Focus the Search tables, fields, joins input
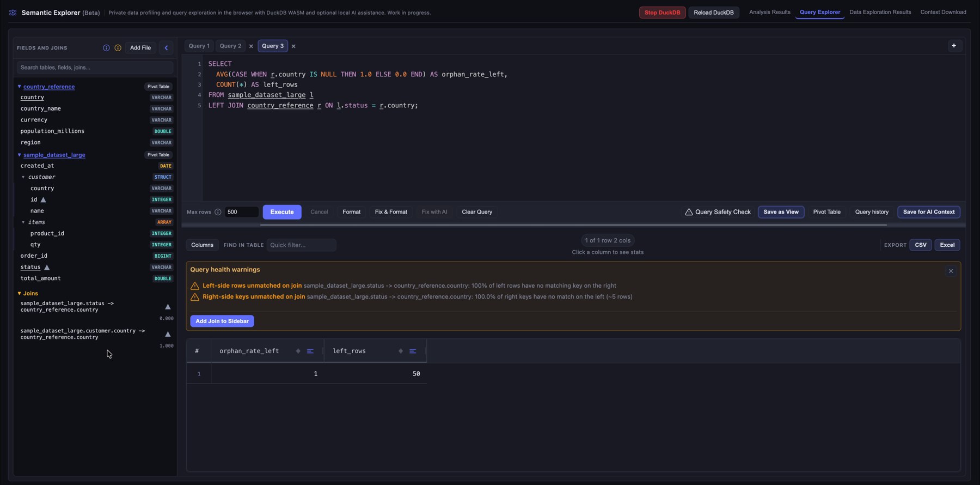This screenshot has height=485, width=980. click(x=95, y=68)
